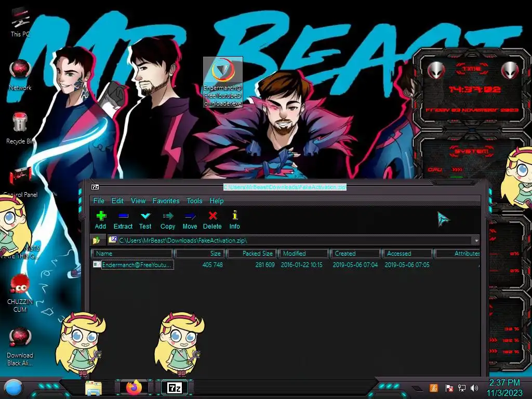The height and width of the screenshot is (399, 532).
Task: Open the Favorites menu
Action: (166, 201)
